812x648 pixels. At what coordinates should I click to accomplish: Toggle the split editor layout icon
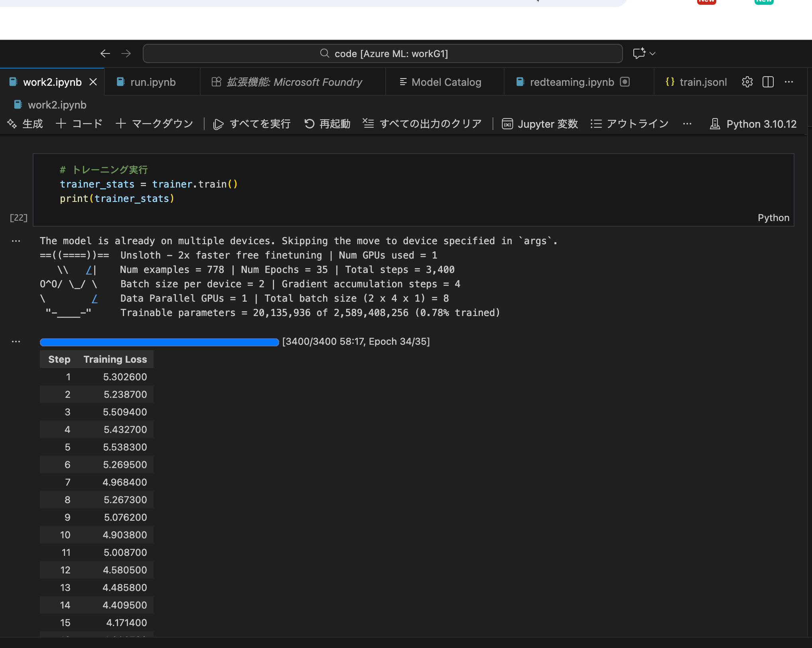768,82
